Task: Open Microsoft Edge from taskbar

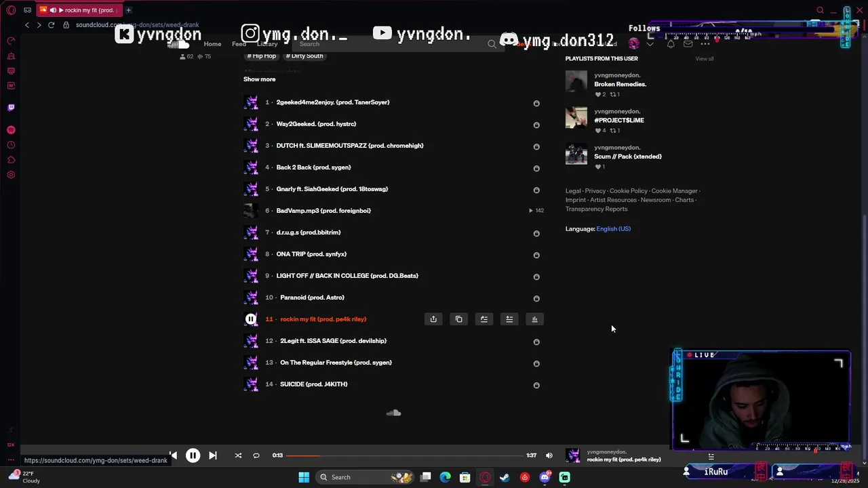Action: point(445,477)
